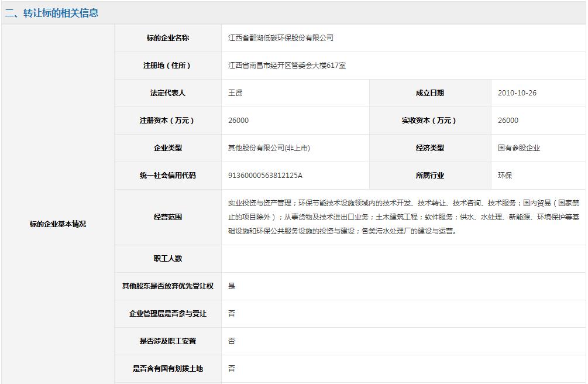Click the economic type value 国有参股企业

point(519,148)
